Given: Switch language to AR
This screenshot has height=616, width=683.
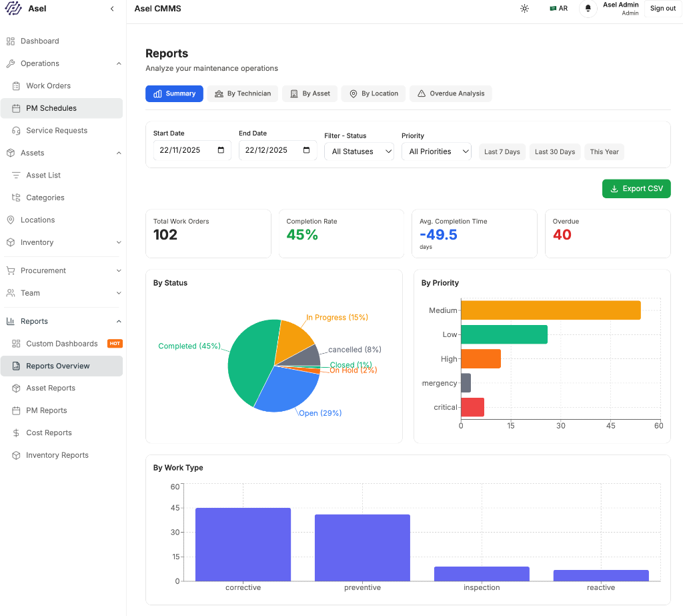Looking at the screenshot, I should pyautogui.click(x=558, y=8).
